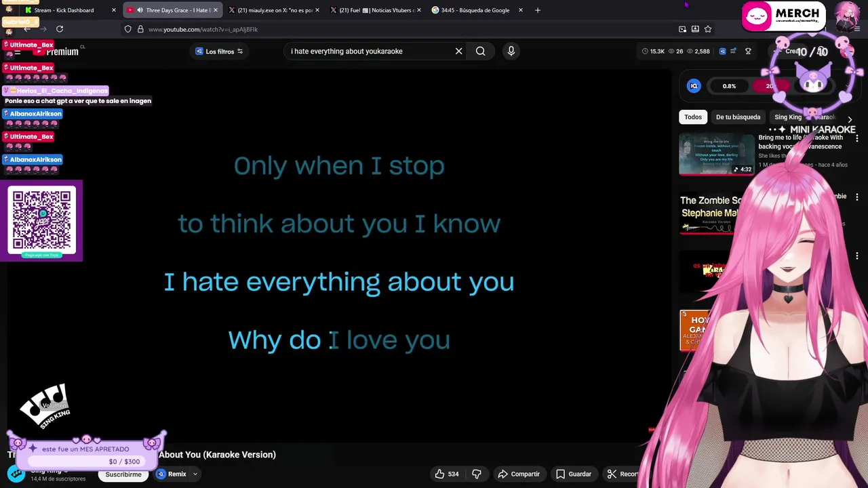
Task: Click the YouTube Premium logo
Action: tap(58, 52)
